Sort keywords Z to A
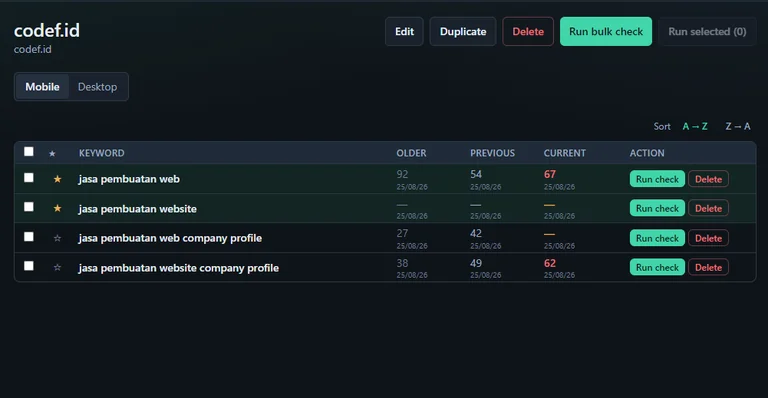The width and height of the screenshot is (768, 398). 738,126
